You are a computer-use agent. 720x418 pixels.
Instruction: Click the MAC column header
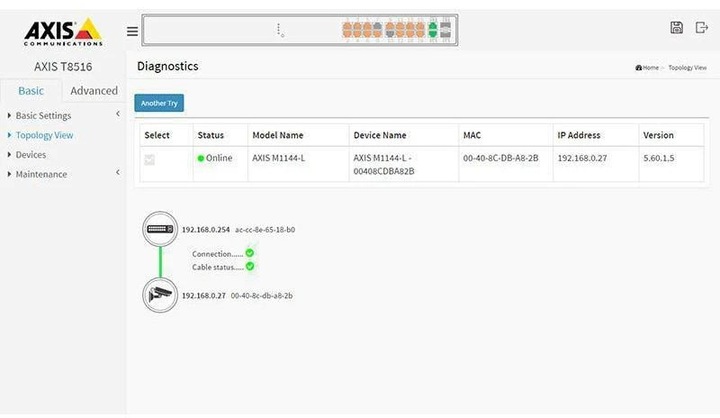472,135
